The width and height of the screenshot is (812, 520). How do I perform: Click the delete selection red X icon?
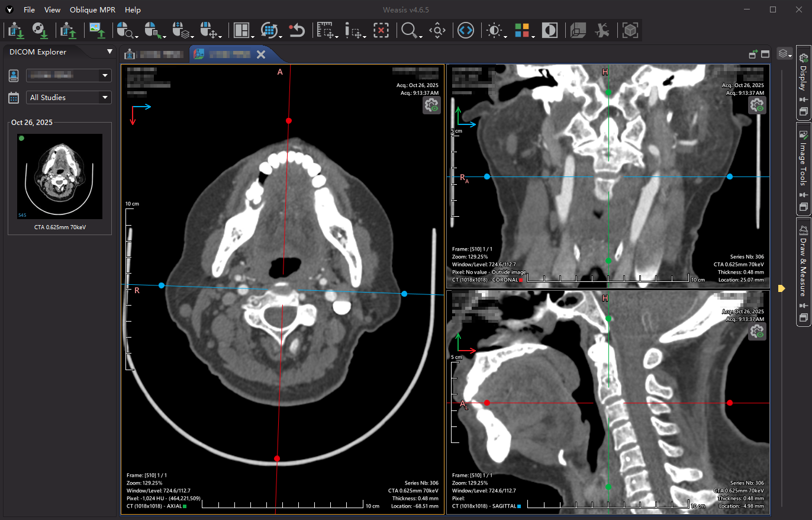pyautogui.click(x=382, y=30)
